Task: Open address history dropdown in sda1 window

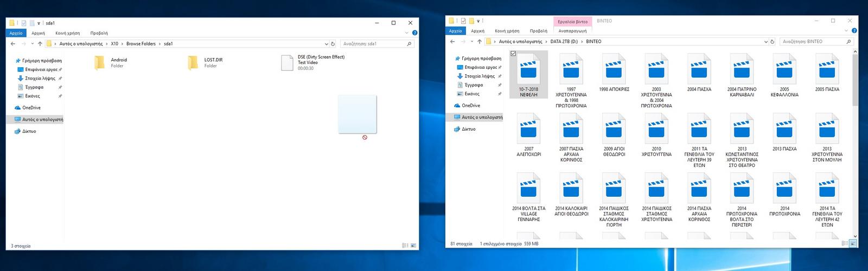Action: 327,43
